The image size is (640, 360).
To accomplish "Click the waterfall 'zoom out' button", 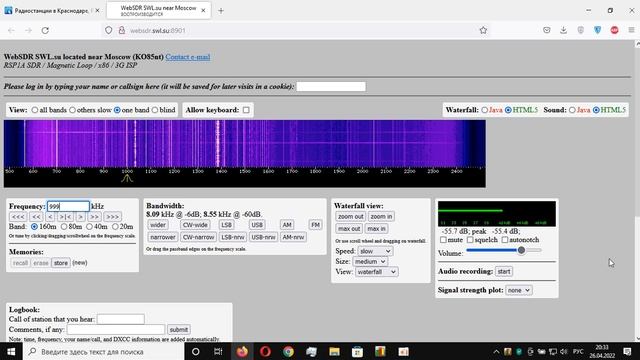I will (x=351, y=217).
